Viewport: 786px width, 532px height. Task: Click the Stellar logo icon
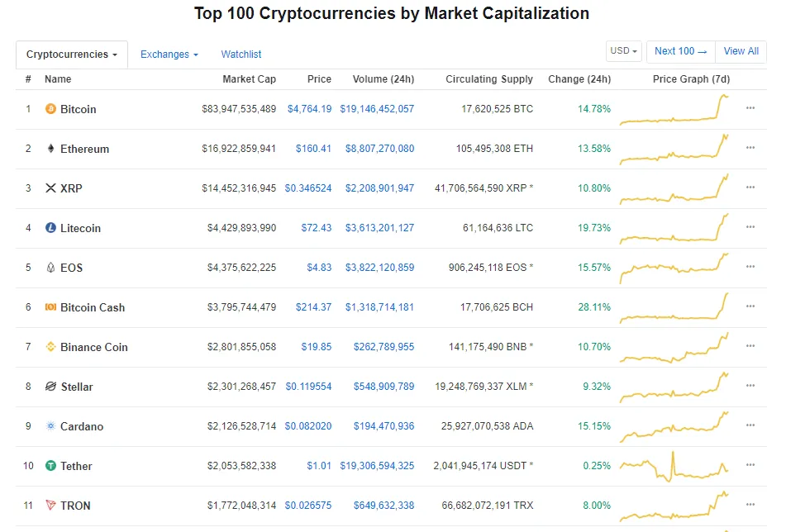50,387
